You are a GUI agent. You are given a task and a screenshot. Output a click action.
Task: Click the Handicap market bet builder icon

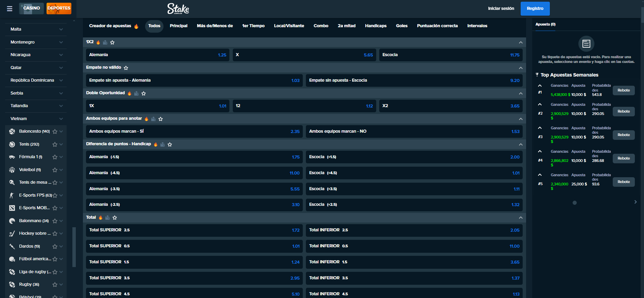(162, 144)
